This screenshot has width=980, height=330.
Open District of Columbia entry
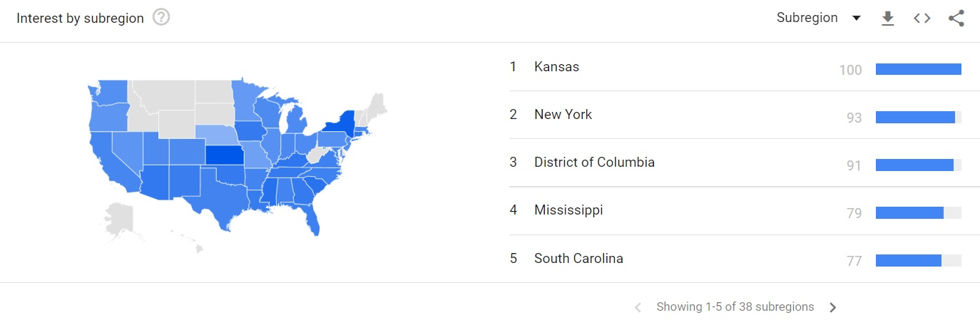pyautogui.click(x=735, y=163)
